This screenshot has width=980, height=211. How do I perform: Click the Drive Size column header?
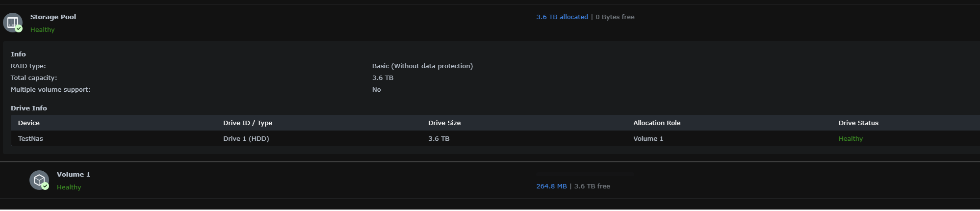click(444, 123)
